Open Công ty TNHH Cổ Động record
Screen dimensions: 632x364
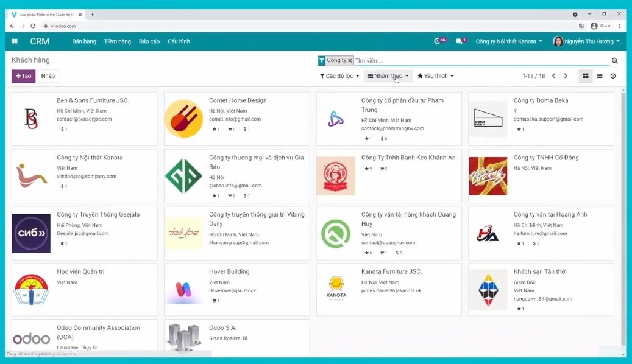click(x=541, y=176)
